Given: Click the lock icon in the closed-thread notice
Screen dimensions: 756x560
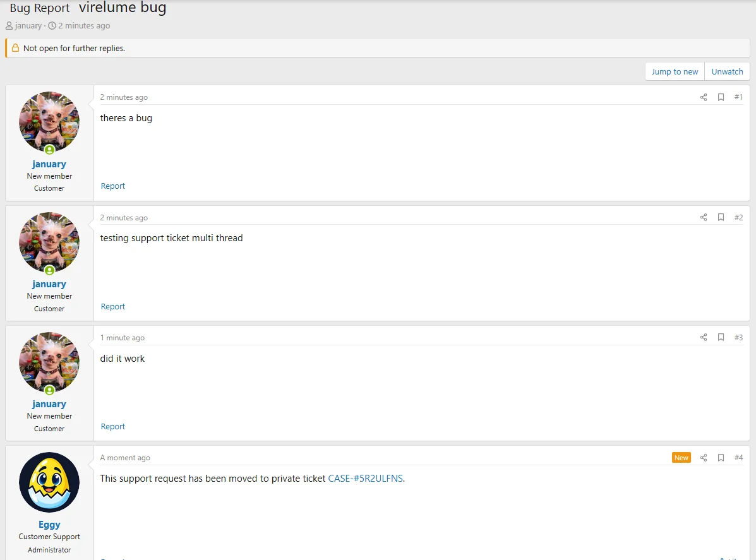Looking at the screenshot, I should (15, 48).
